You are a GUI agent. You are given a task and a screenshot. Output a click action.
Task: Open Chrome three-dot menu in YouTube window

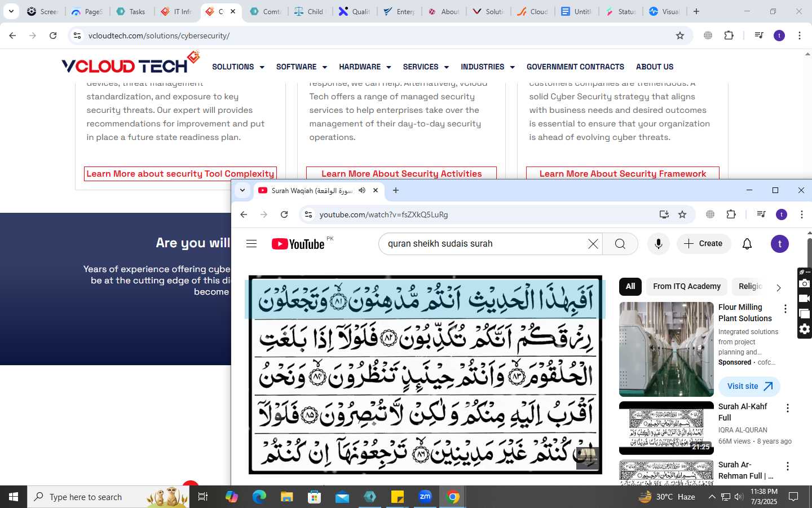click(801, 214)
